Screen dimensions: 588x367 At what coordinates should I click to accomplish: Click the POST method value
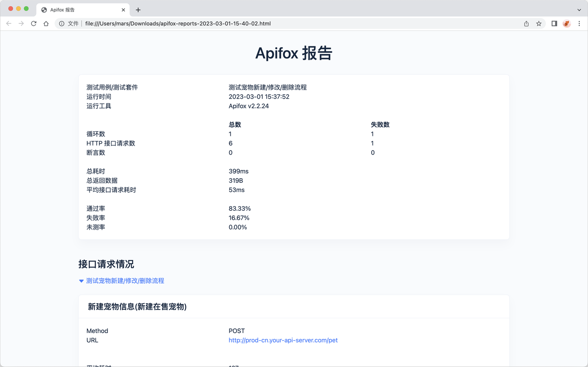pyautogui.click(x=237, y=331)
